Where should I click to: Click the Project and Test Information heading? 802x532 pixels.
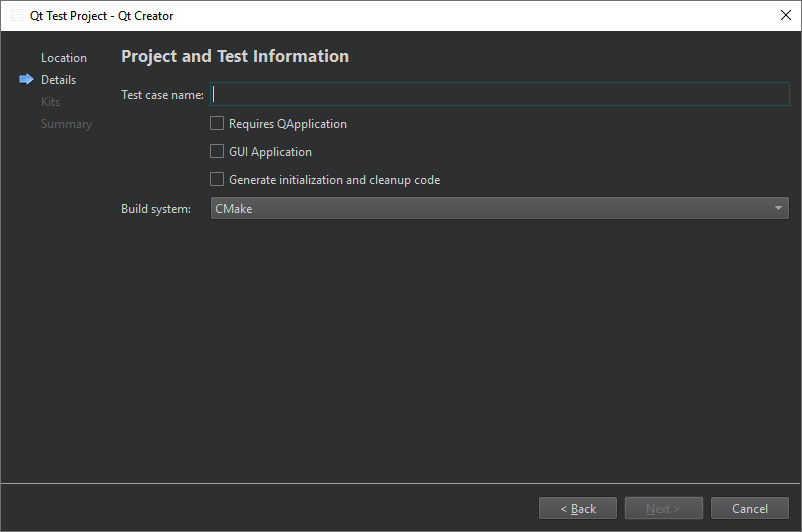235,57
